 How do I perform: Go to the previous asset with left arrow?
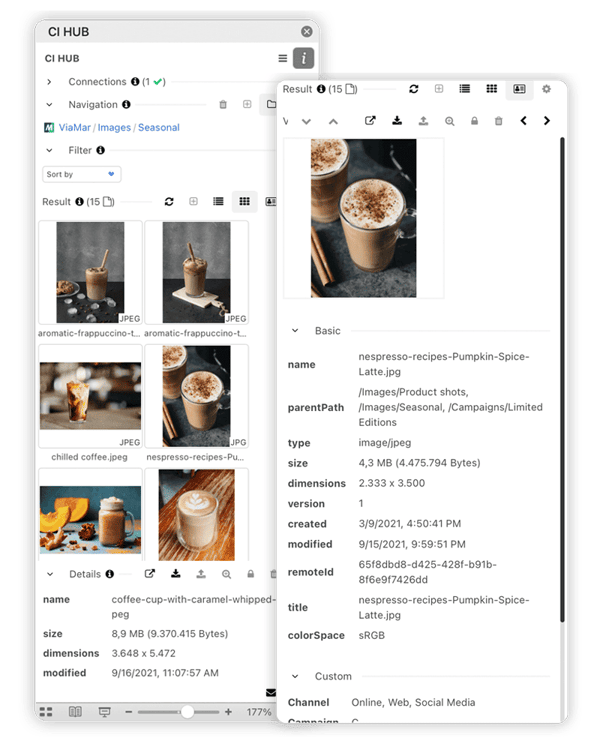pos(523,121)
